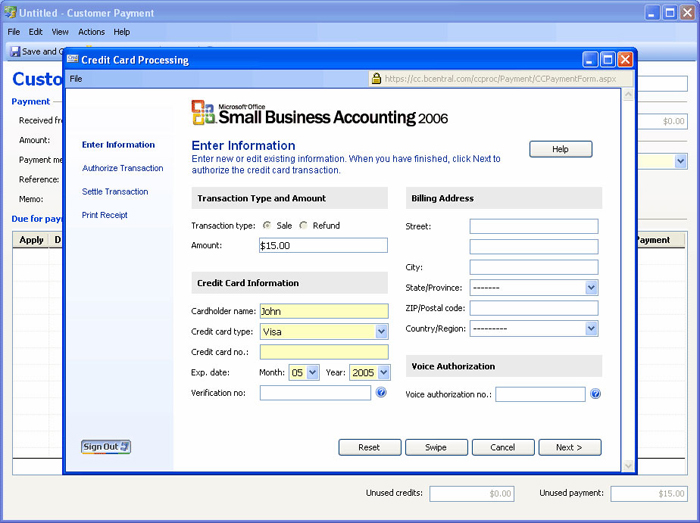Open the Actions menu
The height and width of the screenshot is (523, 700).
pos(91,32)
